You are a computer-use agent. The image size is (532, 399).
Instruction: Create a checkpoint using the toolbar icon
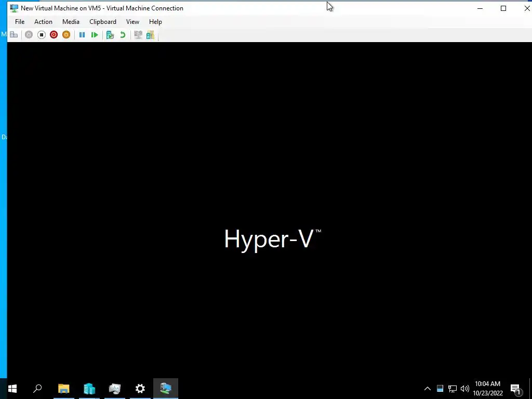click(x=110, y=35)
